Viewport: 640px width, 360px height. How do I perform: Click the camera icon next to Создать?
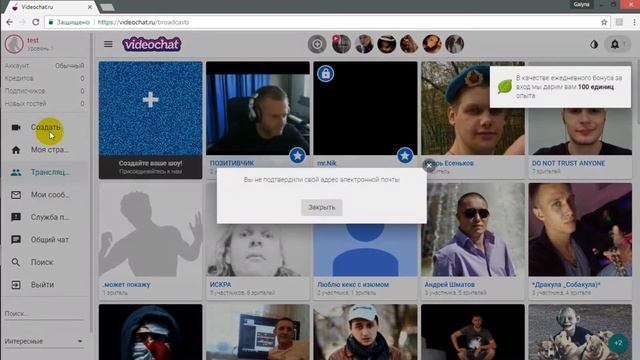click(16, 127)
